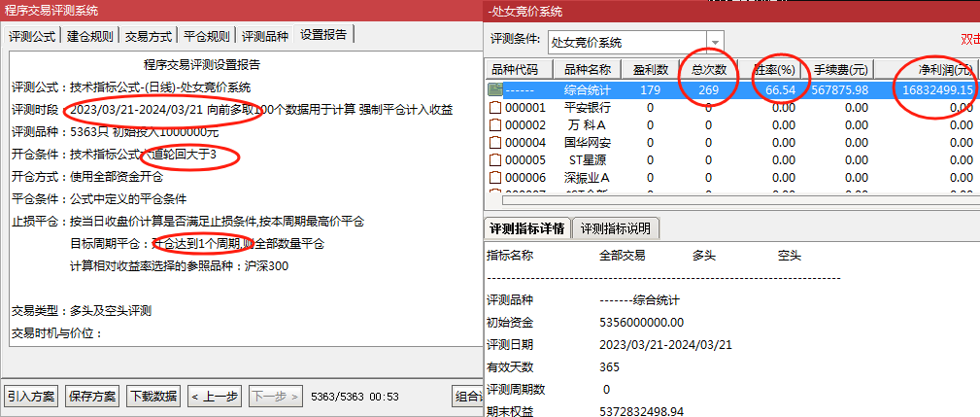This screenshot has height=417, width=980.
Task: Select the 评测品种 tab
Action: click(265, 36)
